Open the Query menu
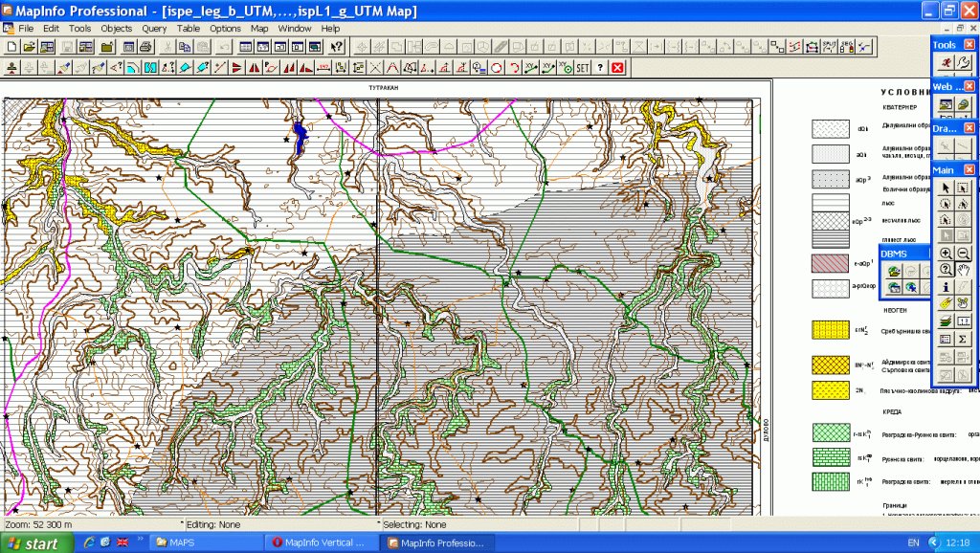980x553 pixels. pyautogui.click(x=154, y=29)
